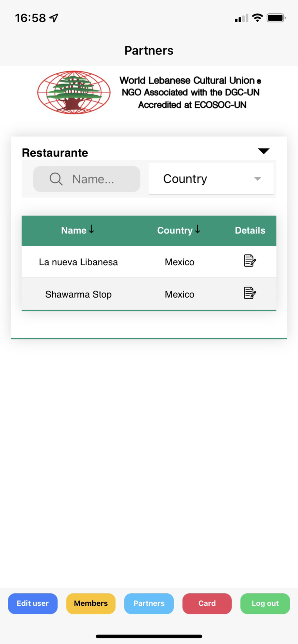
Task: Select the Partners bottom tab
Action: 149,603
